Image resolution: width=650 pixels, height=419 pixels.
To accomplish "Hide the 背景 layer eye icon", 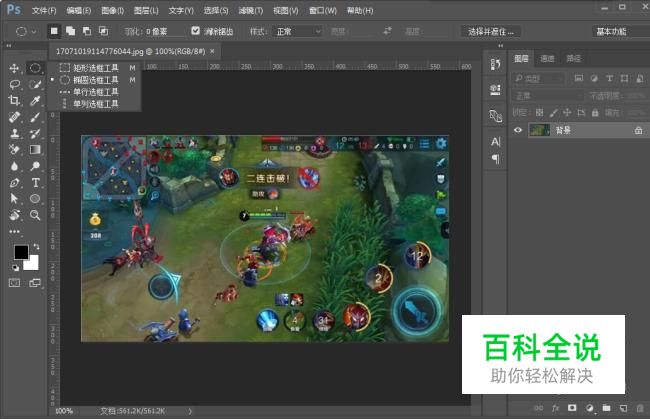I will (x=518, y=130).
